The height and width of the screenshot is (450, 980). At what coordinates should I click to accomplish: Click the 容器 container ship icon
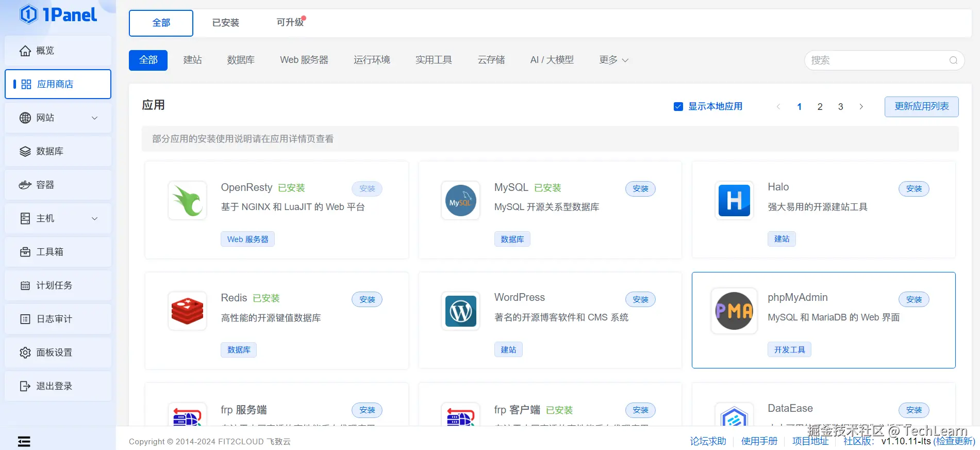(x=25, y=185)
